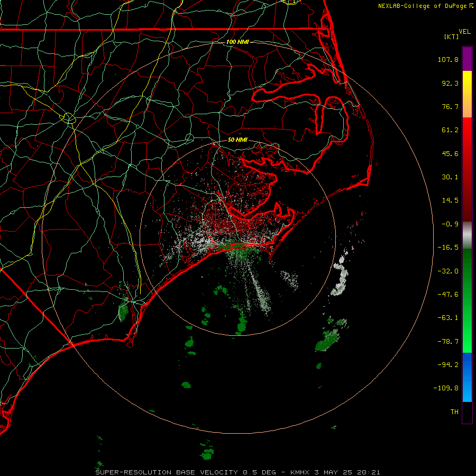Image resolution: width=476 pixels, height=476 pixels.
Task: Click the VEL legend title
Action: (464, 32)
